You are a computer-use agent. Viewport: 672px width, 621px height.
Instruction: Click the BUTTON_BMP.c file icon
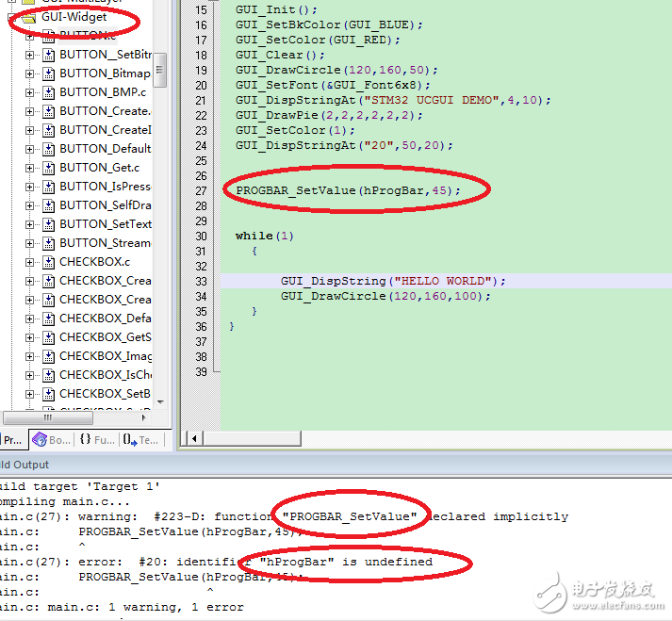pyautogui.click(x=48, y=92)
